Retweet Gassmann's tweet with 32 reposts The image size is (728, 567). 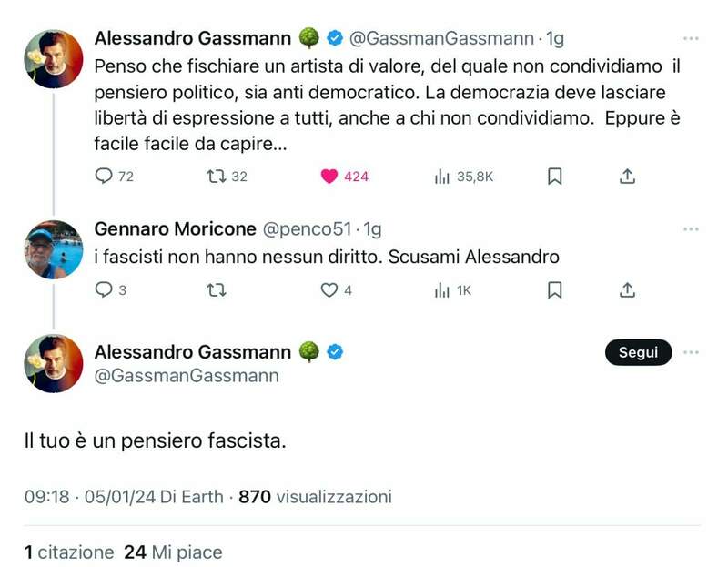point(217,177)
